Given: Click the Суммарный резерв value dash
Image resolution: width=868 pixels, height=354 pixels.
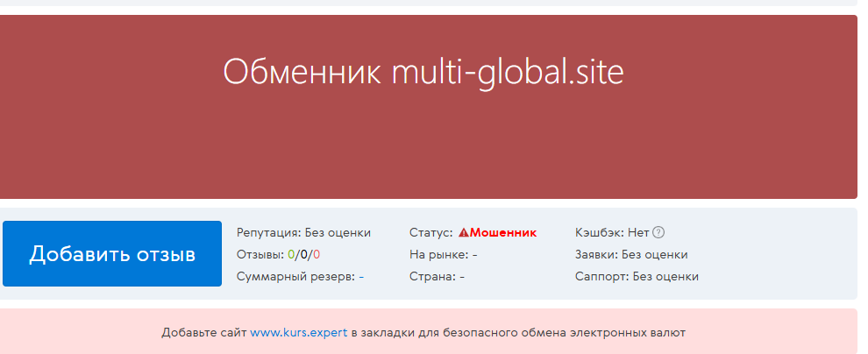Looking at the screenshot, I should [361, 277].
